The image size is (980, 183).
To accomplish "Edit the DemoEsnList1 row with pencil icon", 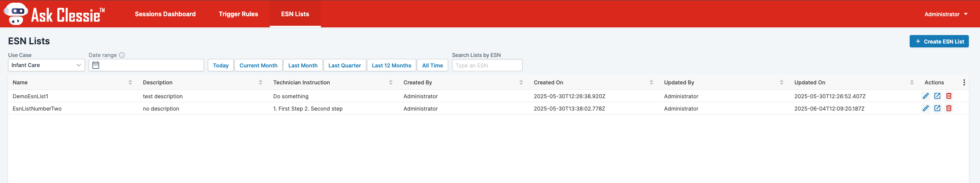I will [925, 96].
